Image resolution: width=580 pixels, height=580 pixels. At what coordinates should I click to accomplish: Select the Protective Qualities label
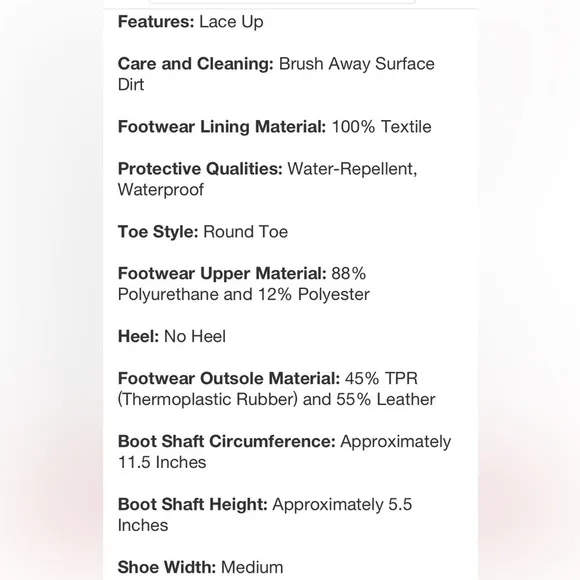pos(200,169)
